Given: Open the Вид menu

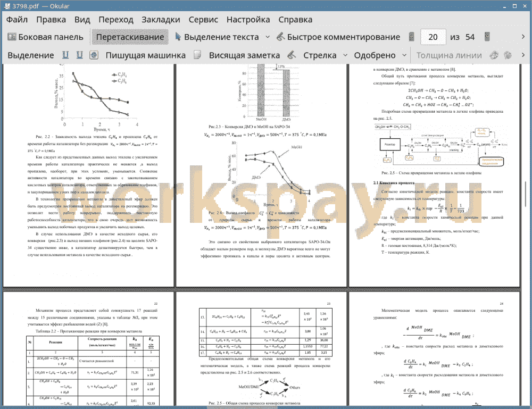Looking at the screenshot, I should (82, 20).
